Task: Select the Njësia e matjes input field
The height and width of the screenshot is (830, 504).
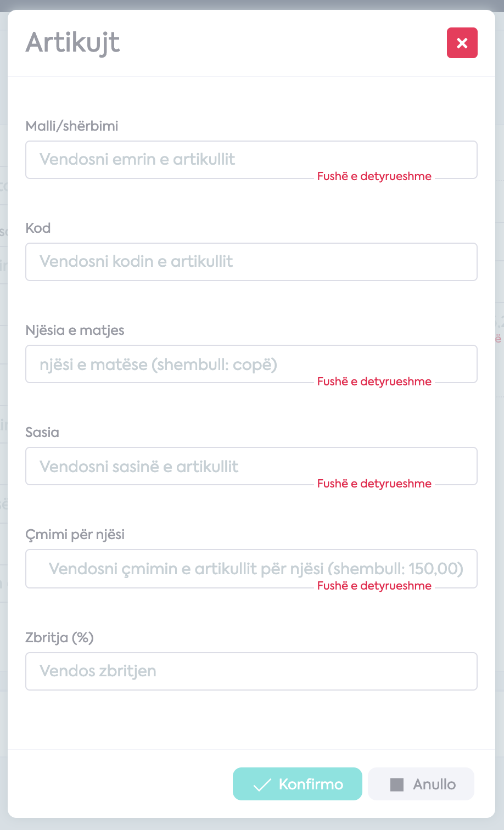Action: click(x=251, y=364)
